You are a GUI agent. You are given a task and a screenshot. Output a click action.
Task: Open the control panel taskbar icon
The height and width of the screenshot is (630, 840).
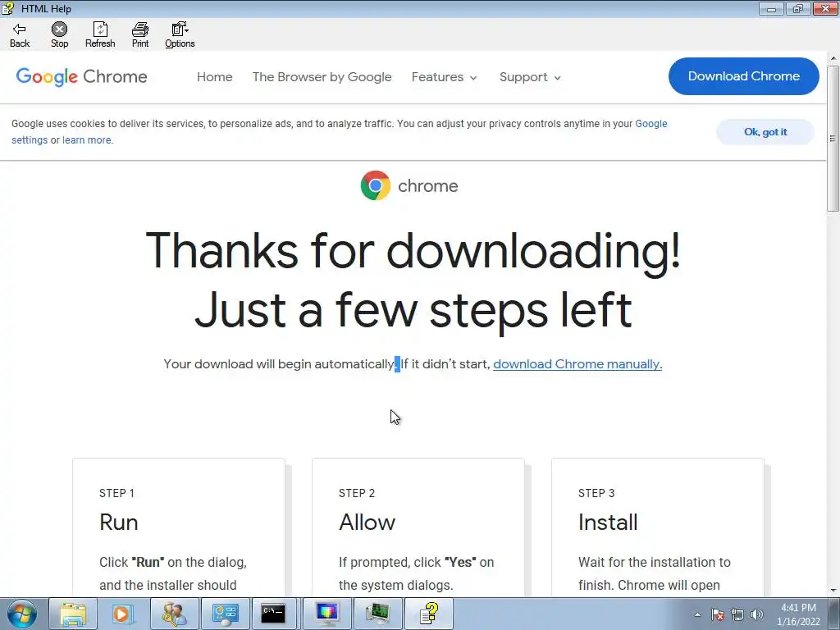click(x=225, y=614)
